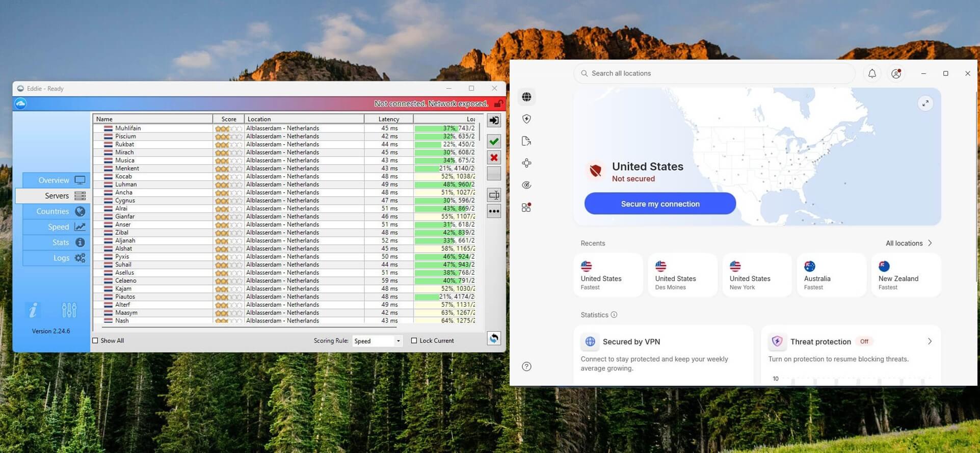Select the Maasym server row

tap(284, 313)
